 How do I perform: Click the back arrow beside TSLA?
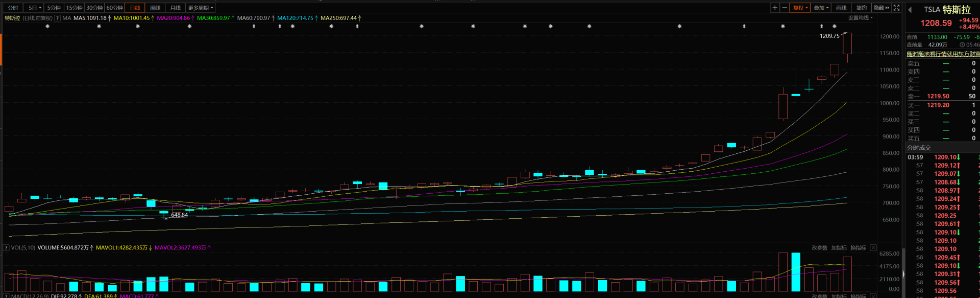click(910, 10)
